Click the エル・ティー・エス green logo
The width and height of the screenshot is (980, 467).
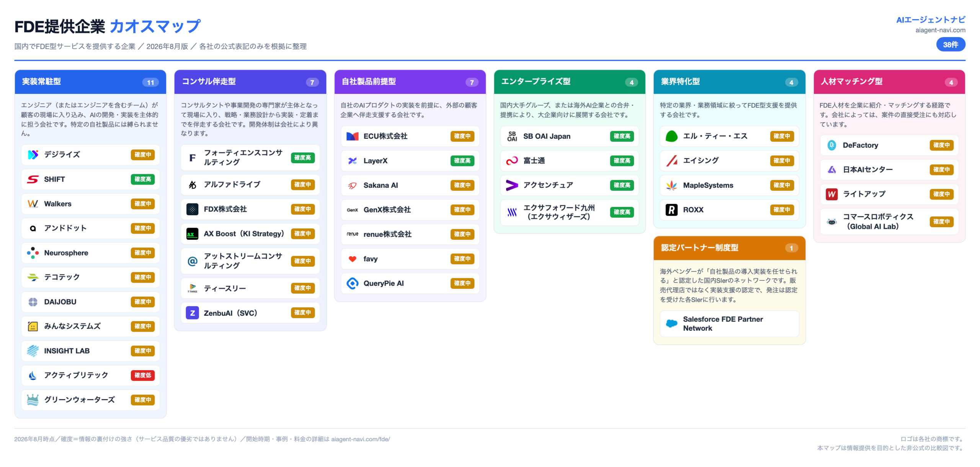coord(671,136)
